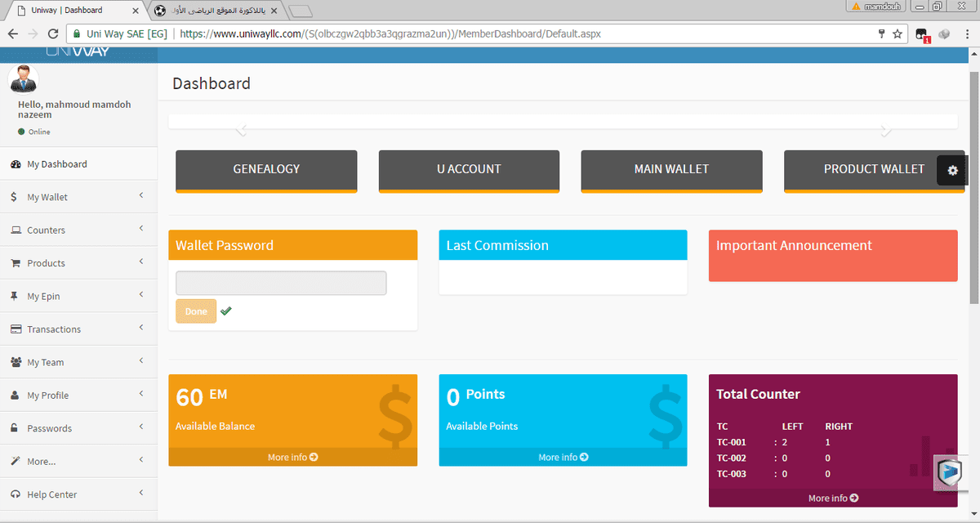Click inside the Wallet Password input box
This screenshot has height=523, width=980.
click(x=280, y=282)
